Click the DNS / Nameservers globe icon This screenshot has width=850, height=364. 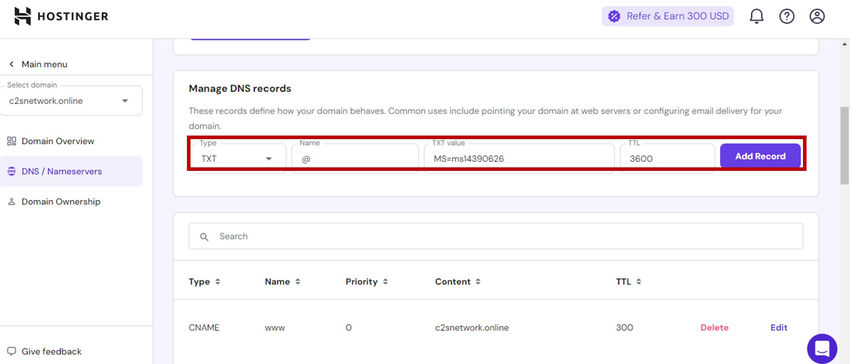point(11,171)
